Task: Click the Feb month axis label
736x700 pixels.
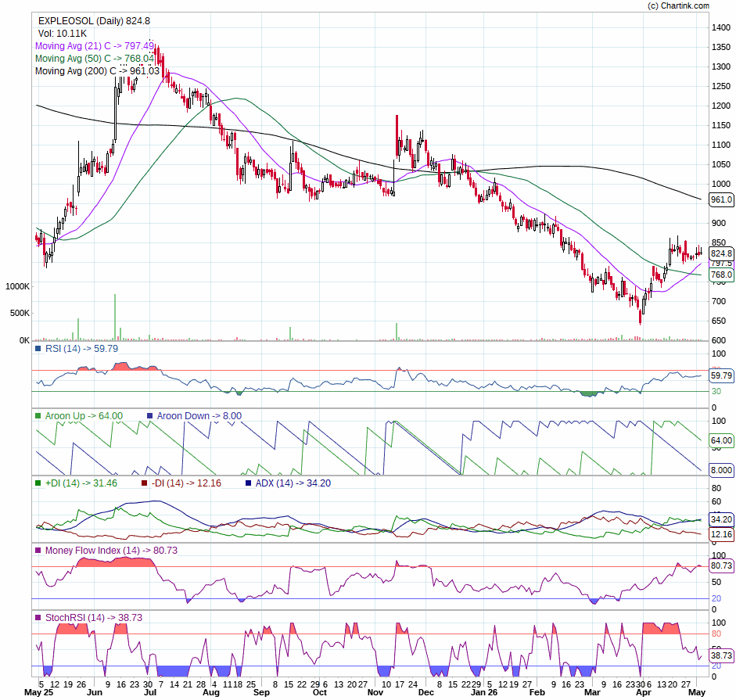Action: [537, 692]
